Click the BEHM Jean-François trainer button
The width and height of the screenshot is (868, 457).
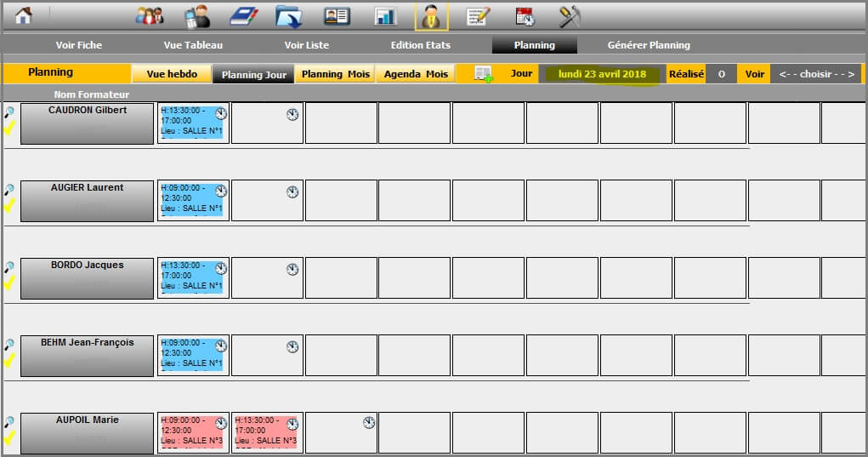[x=87, y=357]
